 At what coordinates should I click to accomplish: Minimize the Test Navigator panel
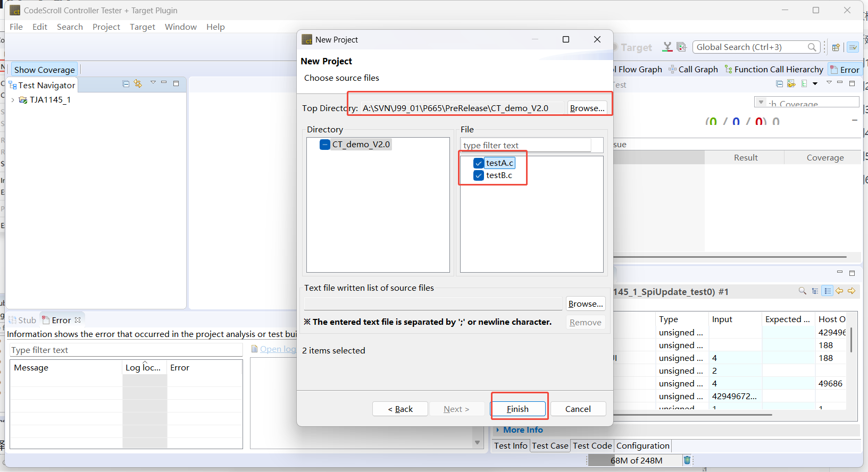point(164,82)
